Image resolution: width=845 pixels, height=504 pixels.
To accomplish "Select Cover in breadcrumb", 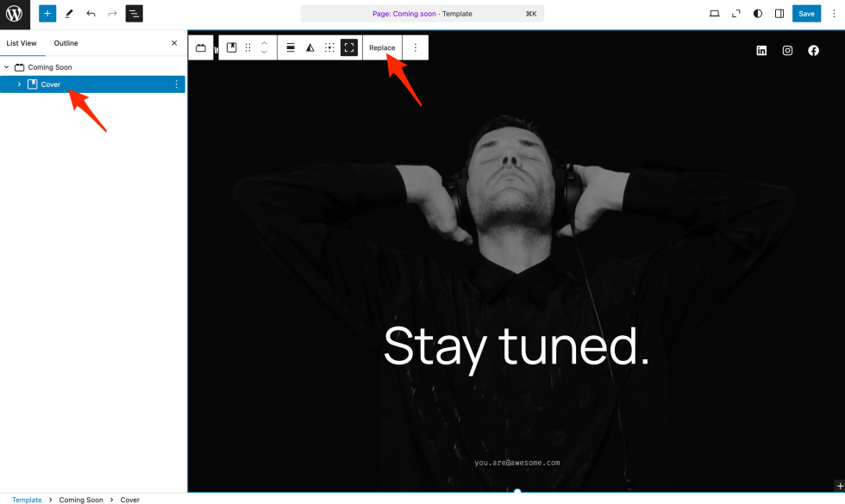I will [130, 500].
